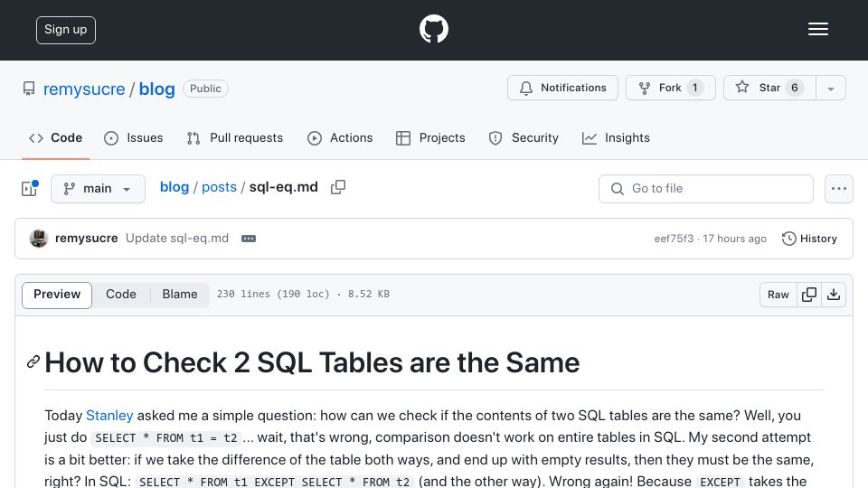Viewport: 868px width, 488px height.
Task: Expand the star lists dropdown arrow
Action: 830,89
